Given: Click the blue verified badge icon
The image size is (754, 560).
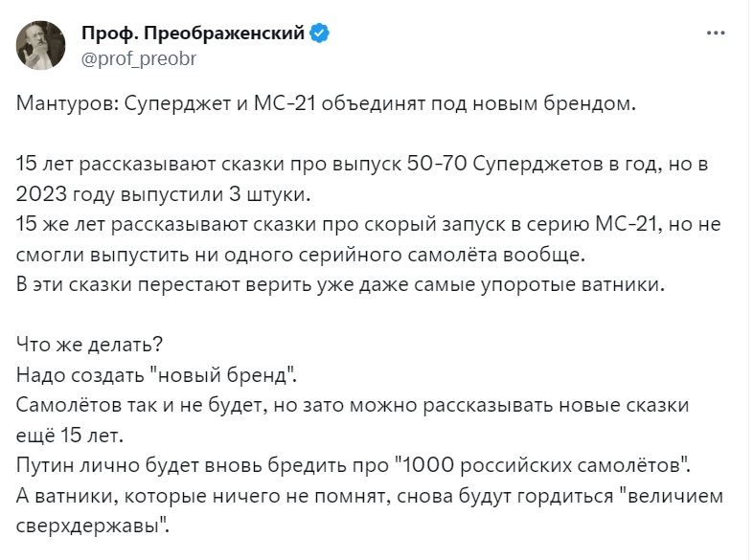Looking at the screenshot, I should pos(320,34).
